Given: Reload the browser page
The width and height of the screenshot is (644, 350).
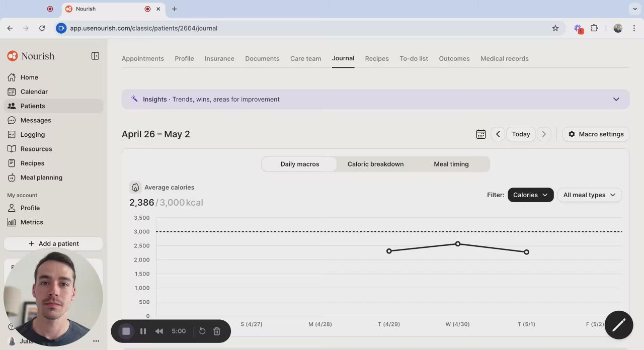Looking at the screenshot, I should tap(42, 28).
